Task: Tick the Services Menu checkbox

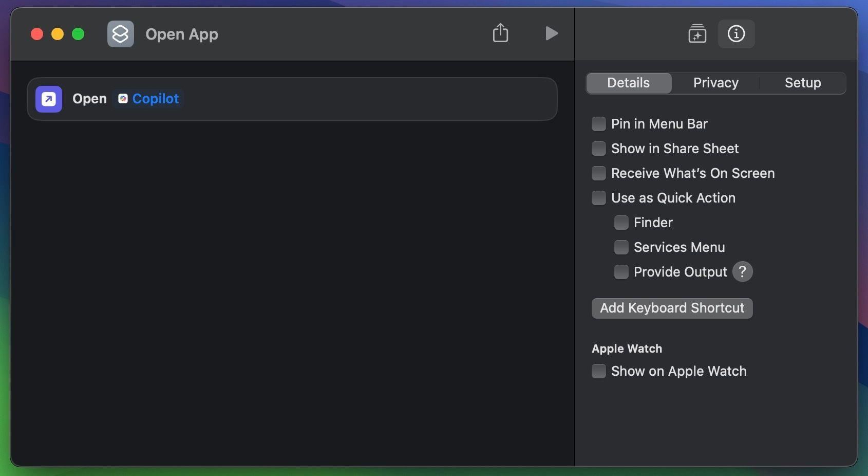Action: click(x=621, y=247)
